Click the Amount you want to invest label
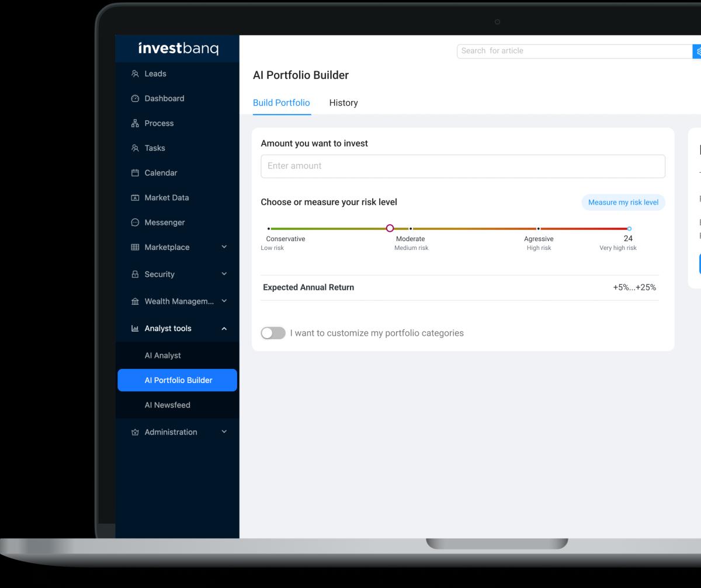Viewport: 701px width, 588px height. tap(314, 143)
